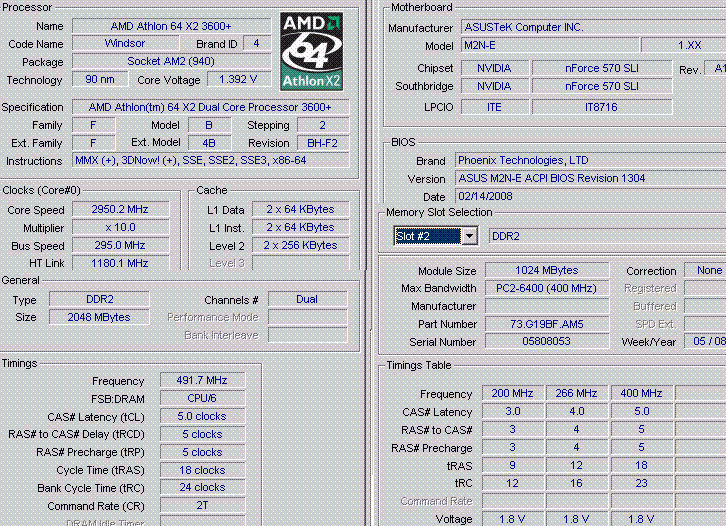The height and width of the screenshot is (526, 726).
Task: Select the BIOS Date 02/14/2008
Action: click(x=591, y=196)
